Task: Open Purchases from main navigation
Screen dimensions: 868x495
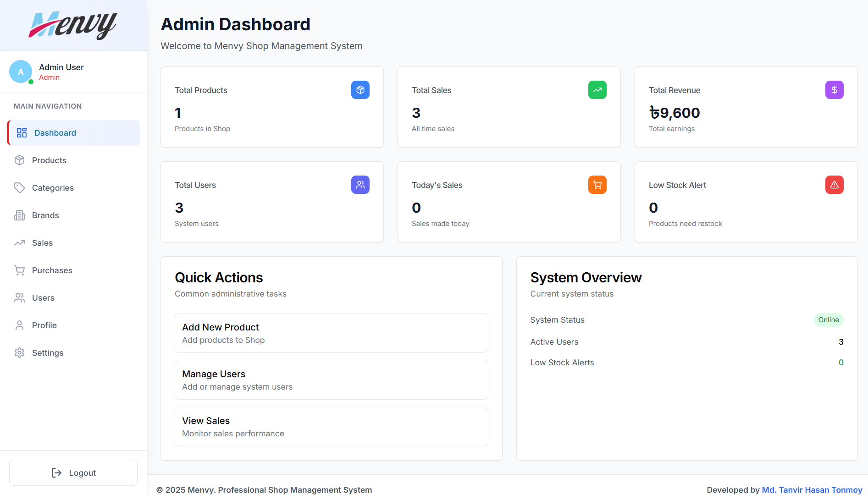Action: click(52, 270)
